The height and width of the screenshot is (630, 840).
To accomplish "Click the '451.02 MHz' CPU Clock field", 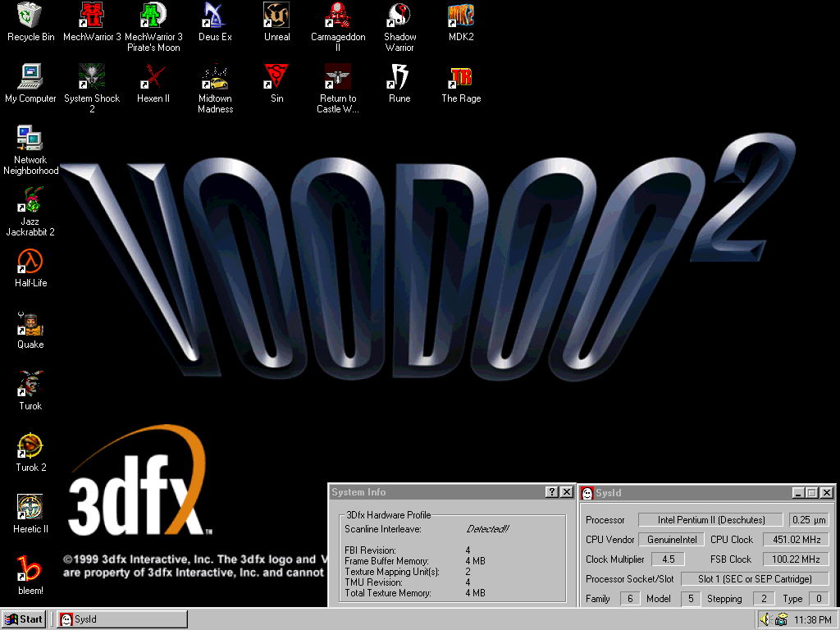I will tap(796, 540).
